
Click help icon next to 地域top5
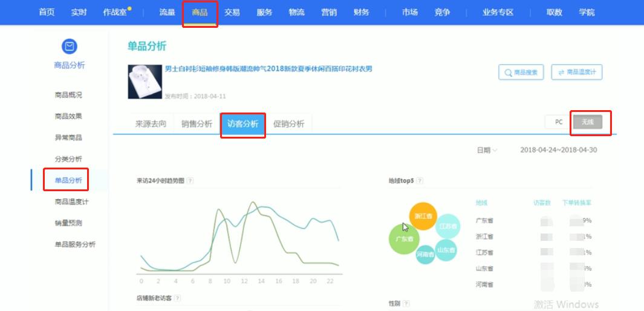point(420,180)
